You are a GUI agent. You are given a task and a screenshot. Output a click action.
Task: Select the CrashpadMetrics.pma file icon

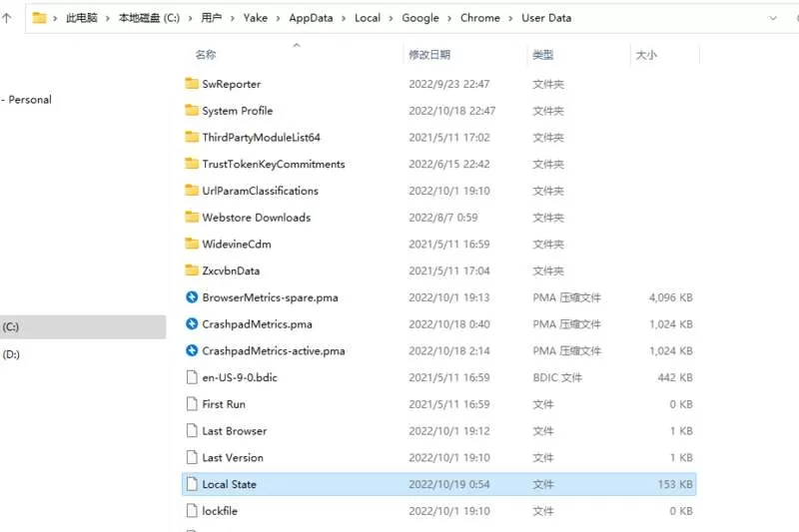click(x=192, y=323)
